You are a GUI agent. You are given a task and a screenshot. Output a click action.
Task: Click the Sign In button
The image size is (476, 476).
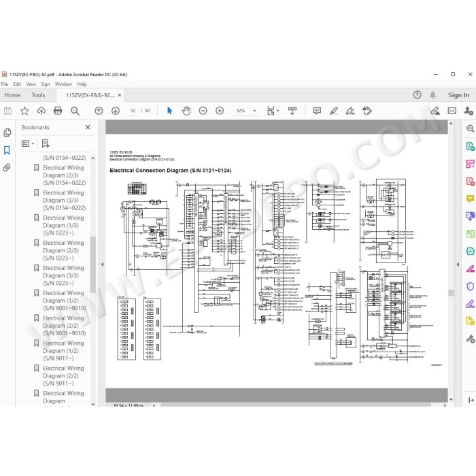coord(458,95)
